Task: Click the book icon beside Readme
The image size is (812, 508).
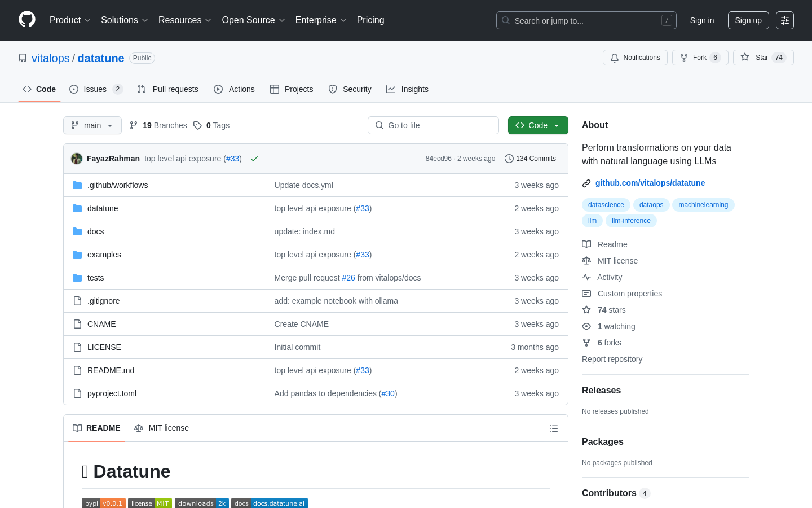Action: (586, 244)
